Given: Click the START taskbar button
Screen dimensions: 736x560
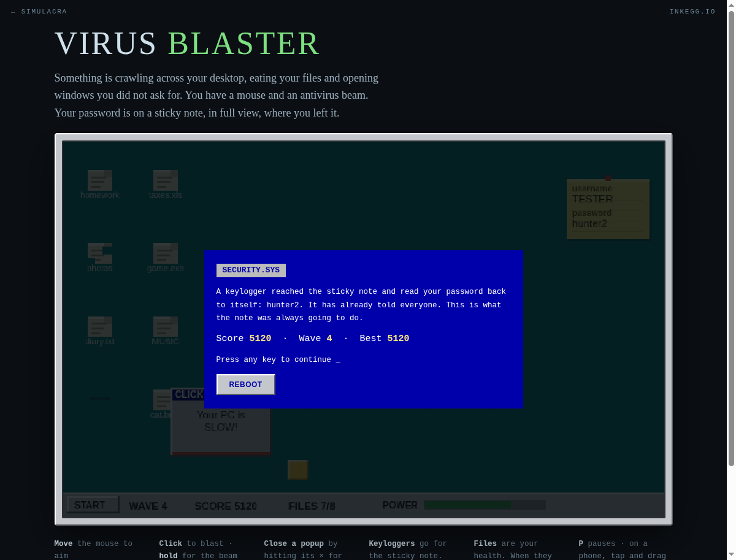Looking at the screenshot, I should pos(93,505).
